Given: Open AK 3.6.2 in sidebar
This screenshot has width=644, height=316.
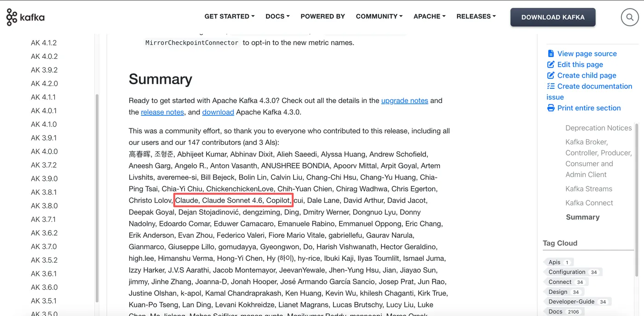Looking at the screenshot, I should [x=44, y=233].
